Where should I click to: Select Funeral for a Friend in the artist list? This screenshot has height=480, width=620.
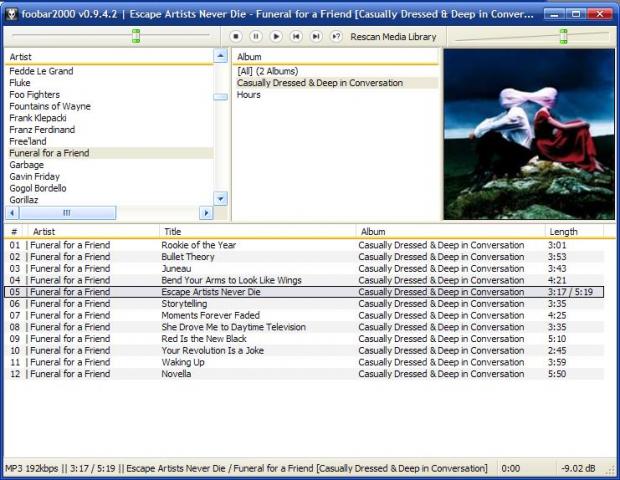click(111, 153)
